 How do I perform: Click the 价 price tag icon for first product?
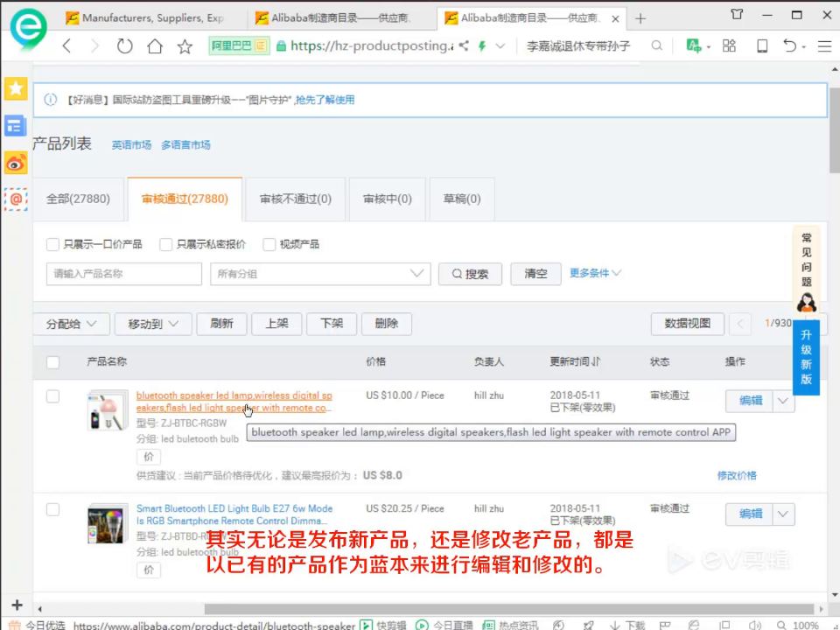click(149, 457)
